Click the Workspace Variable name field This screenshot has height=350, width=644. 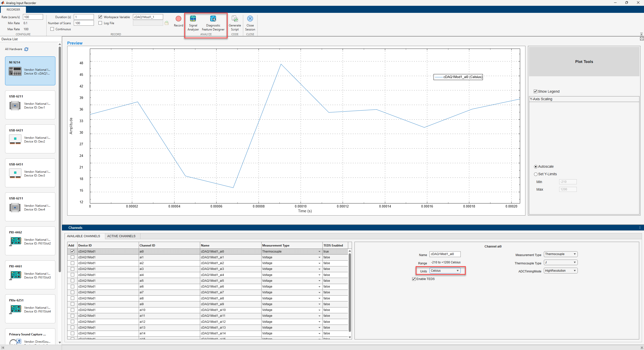[148, 17]
